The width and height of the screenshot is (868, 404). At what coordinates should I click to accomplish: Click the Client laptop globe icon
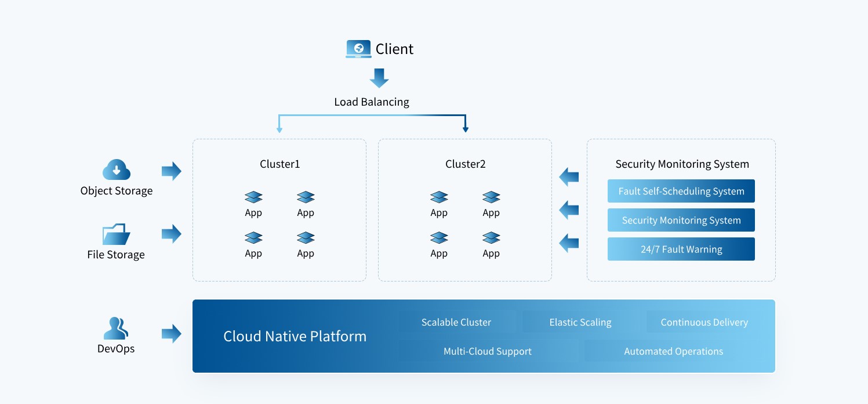(x=358, y=49)
